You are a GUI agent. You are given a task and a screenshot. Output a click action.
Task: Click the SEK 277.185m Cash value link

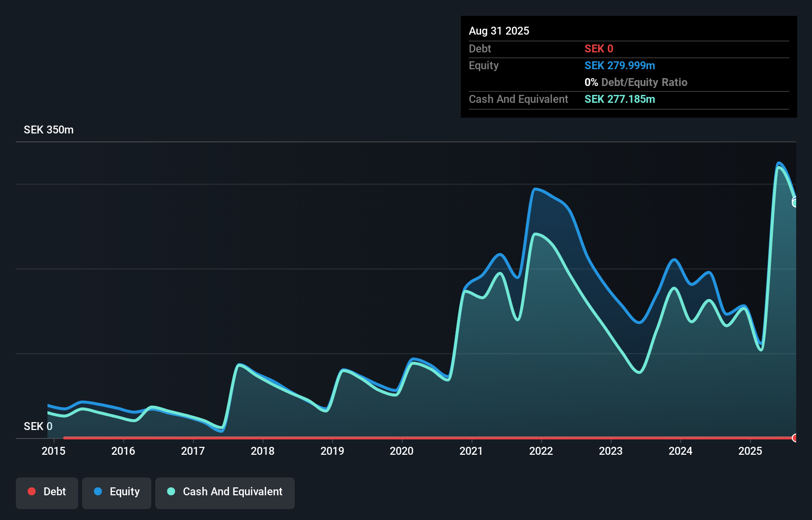point(620,99)
